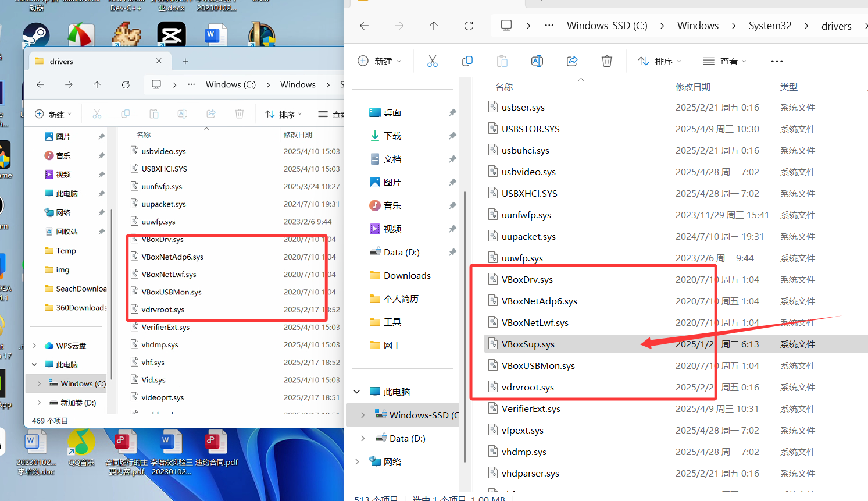Sort by 类型 column in right window

click(789, 87)
